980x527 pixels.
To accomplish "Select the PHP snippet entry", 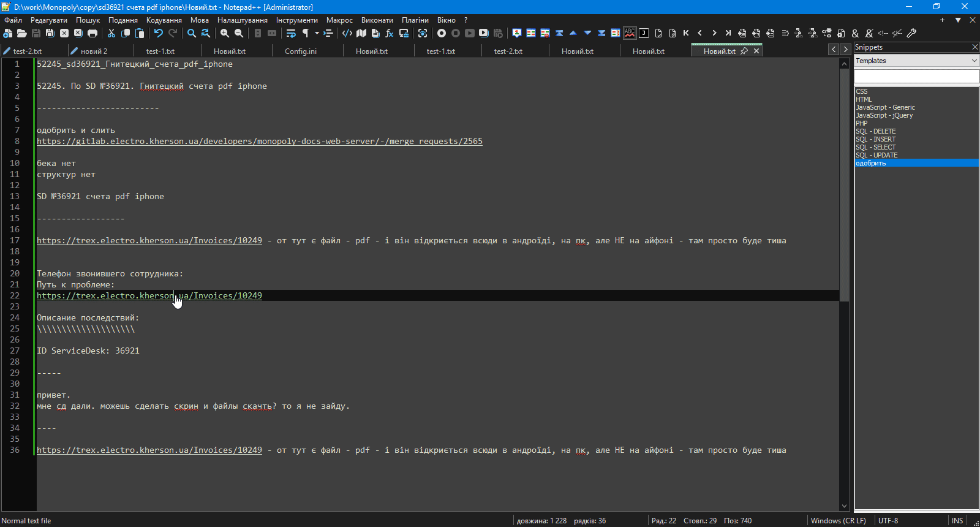I will click(861, 124).
